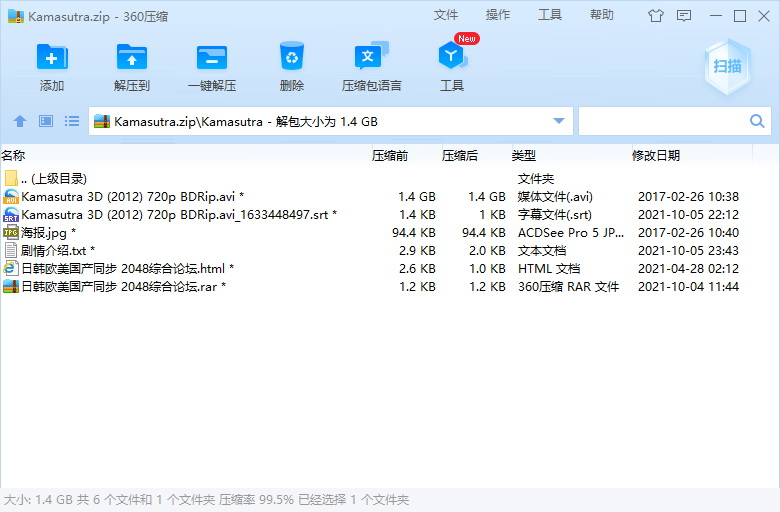Click the JPG file icon for 海报.jpg

click(11, 232)
